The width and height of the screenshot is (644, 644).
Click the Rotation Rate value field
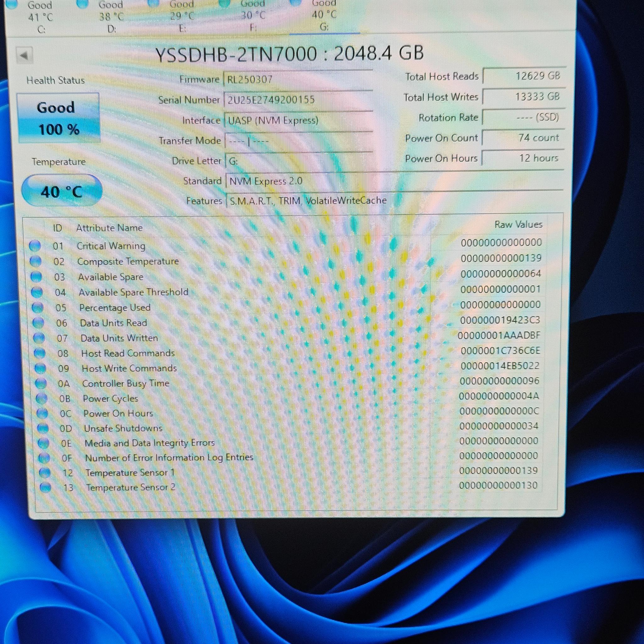pyautogui.click(x=523, y=117)
